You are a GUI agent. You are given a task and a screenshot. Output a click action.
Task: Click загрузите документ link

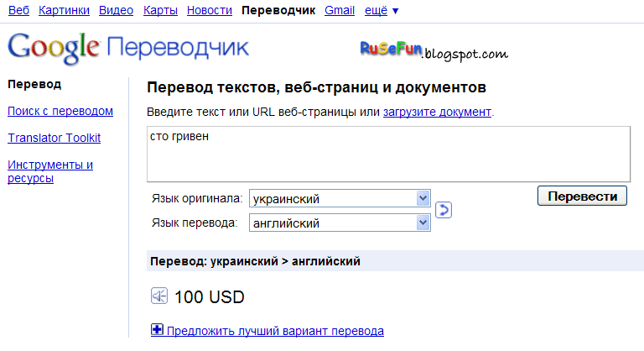pyautogui.click(x=437, y=112)
